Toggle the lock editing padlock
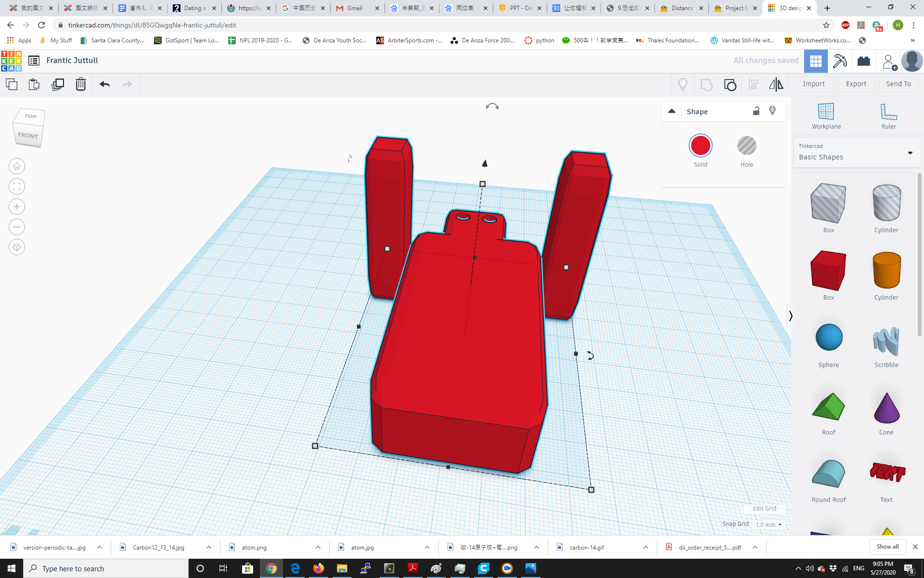The height and width of the screenshot is (578, 924). 756,111
